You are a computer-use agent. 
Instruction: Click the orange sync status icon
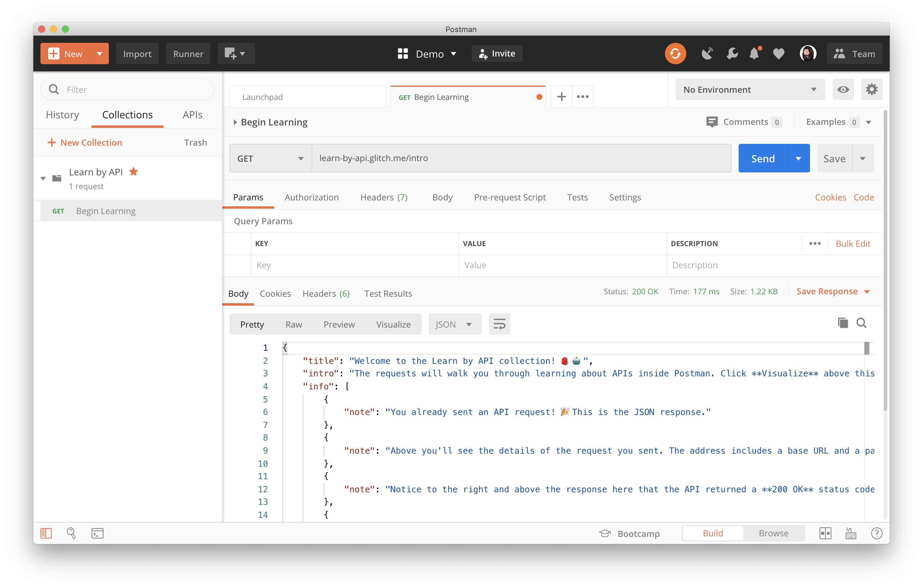(675, 54)
